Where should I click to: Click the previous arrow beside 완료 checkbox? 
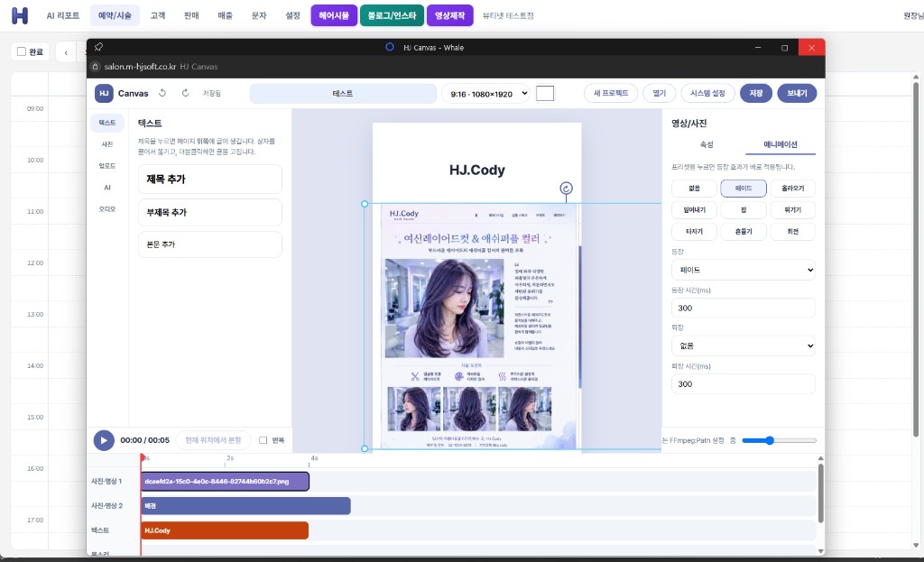pyautogui.click(x=66, y=52)
